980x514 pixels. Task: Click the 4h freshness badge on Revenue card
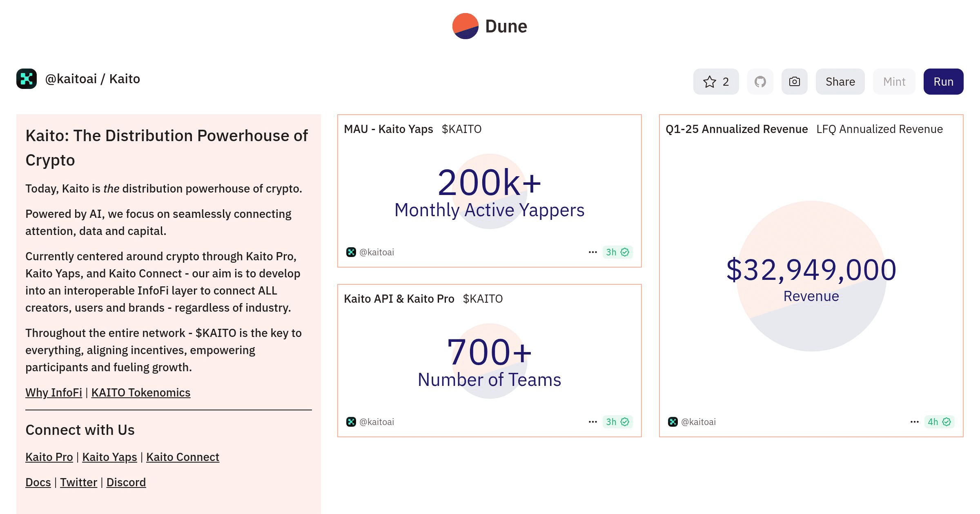[939, 422]
